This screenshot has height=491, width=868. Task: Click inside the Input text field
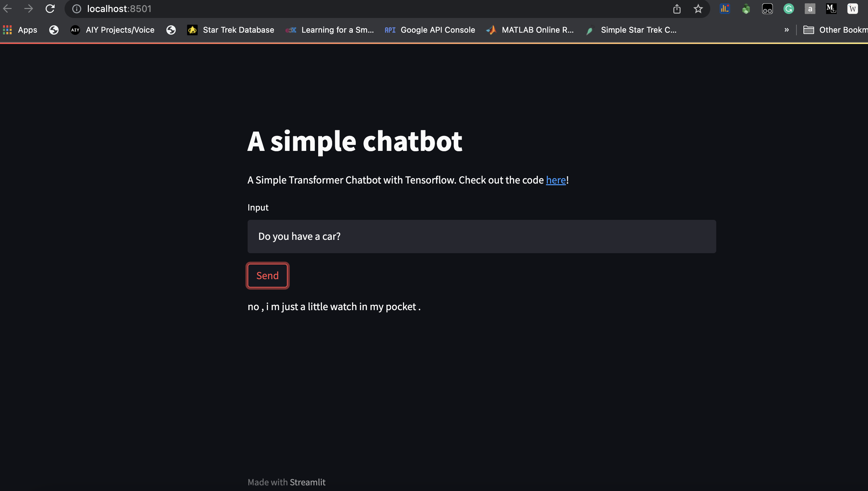coord(482,237)
